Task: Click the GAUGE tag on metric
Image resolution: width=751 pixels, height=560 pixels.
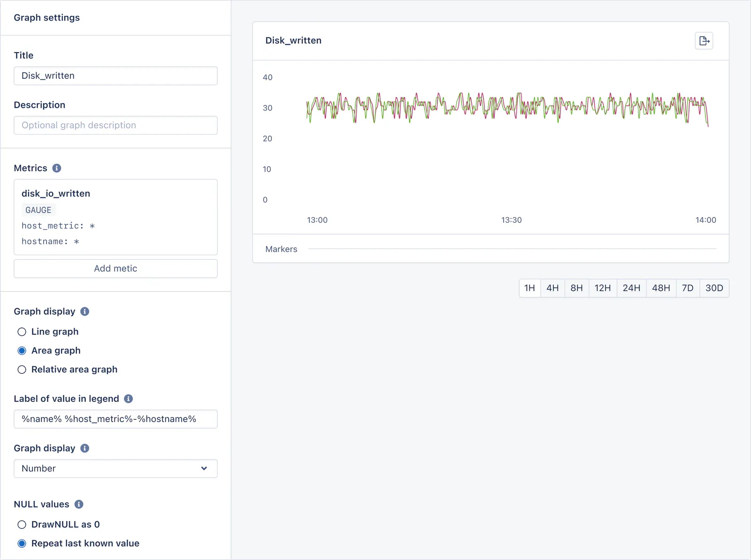Action: coord(38,210)
